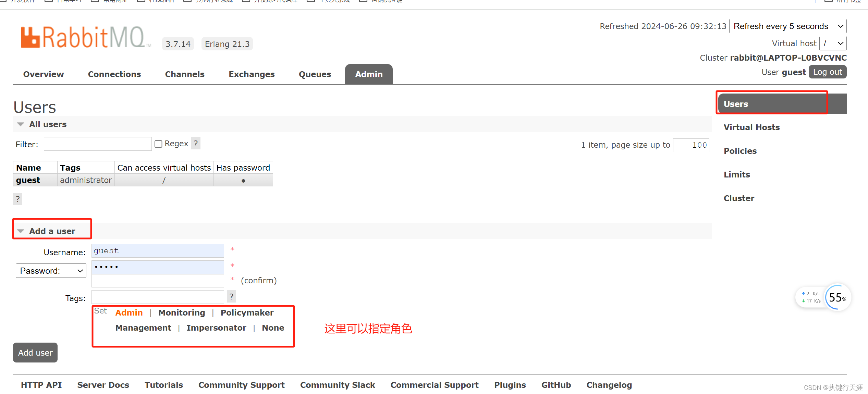868x394 pixels.
Task: Open the Virtual host selector
Action: click(x=833, y=44)
